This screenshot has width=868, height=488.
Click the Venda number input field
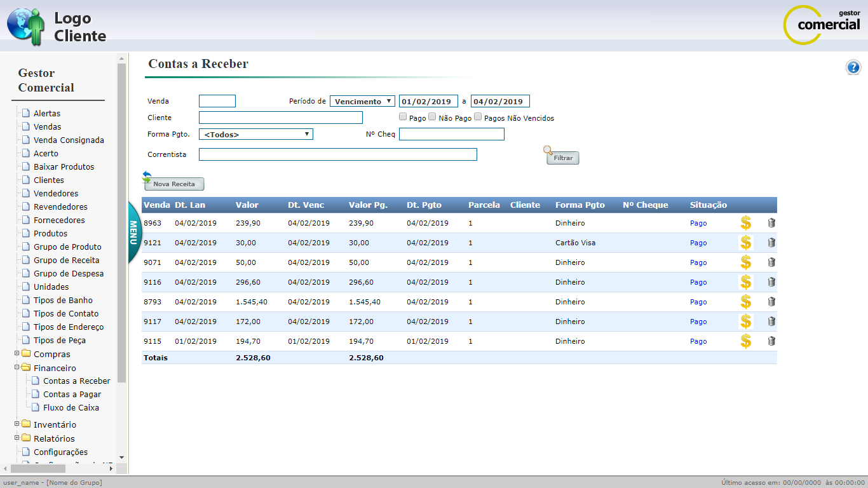217,101
